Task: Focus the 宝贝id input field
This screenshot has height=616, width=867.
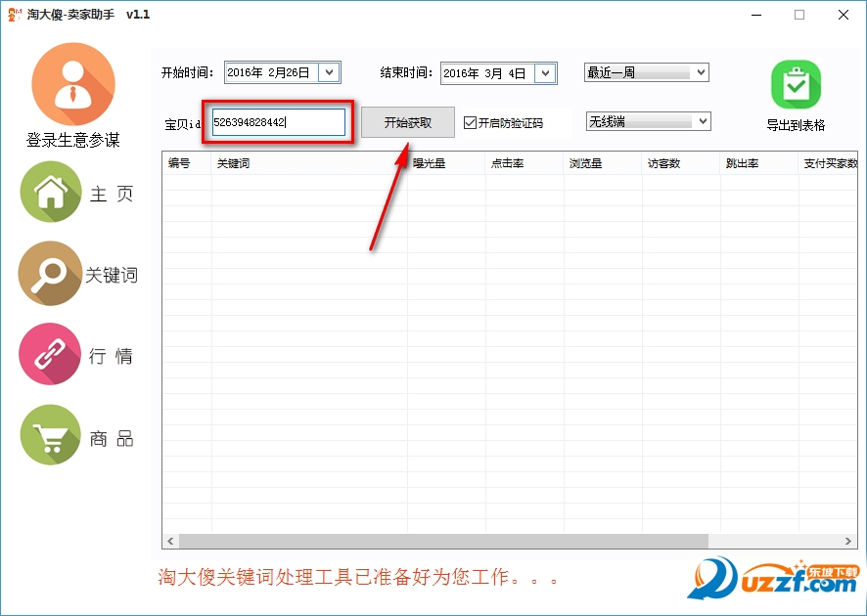Action: click(x=279, y=122)
